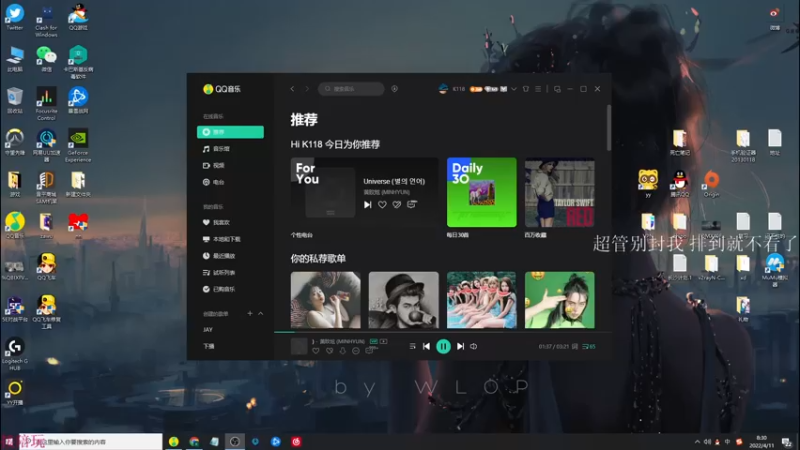Viewport: 800px width, 450px height.
Task: Click the listen-to-identify song icon beside search
Action: (394, 89)
